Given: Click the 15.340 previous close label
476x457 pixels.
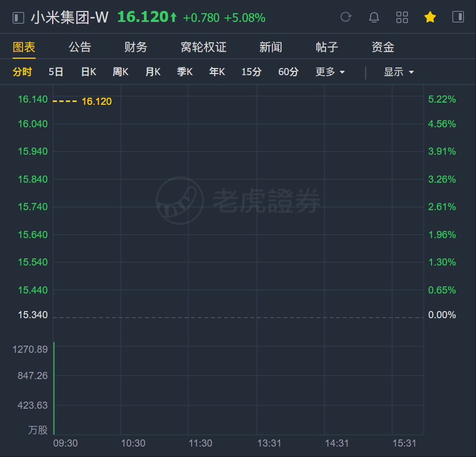Looking at the screenshot, I should tap(33, 315).
